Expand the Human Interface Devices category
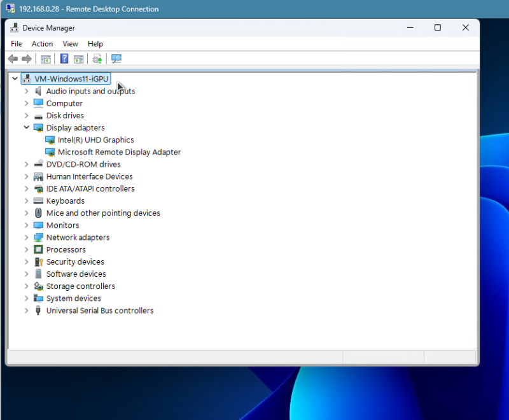 tap(27, 176)
